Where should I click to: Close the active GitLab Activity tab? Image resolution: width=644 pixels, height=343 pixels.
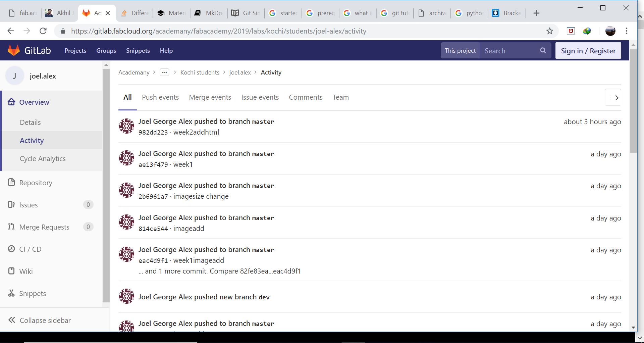(x=108, y=13)
